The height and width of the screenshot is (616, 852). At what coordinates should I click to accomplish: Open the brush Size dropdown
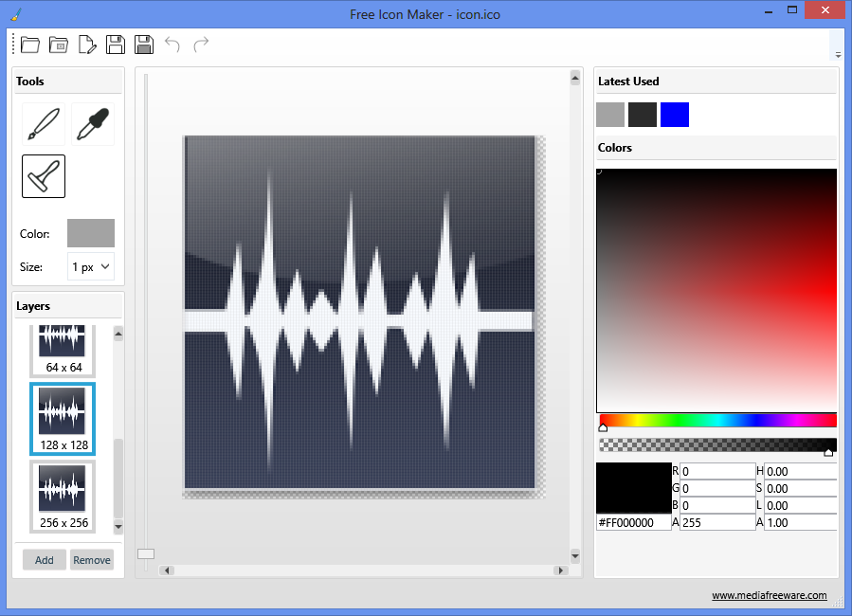[90, 266]
